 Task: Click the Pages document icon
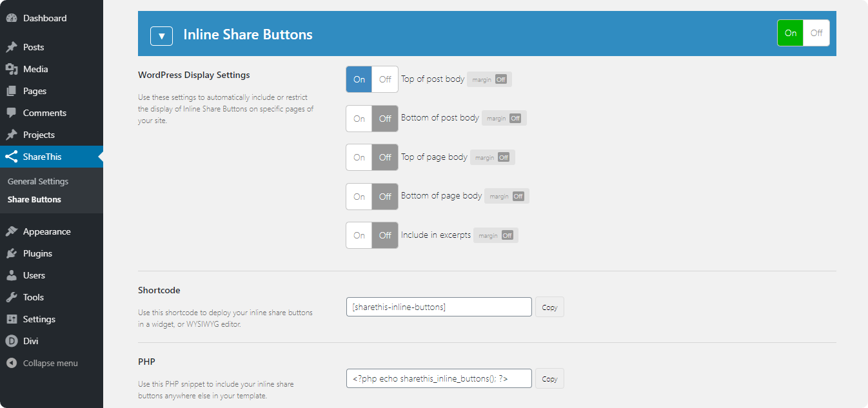point(12,91)
